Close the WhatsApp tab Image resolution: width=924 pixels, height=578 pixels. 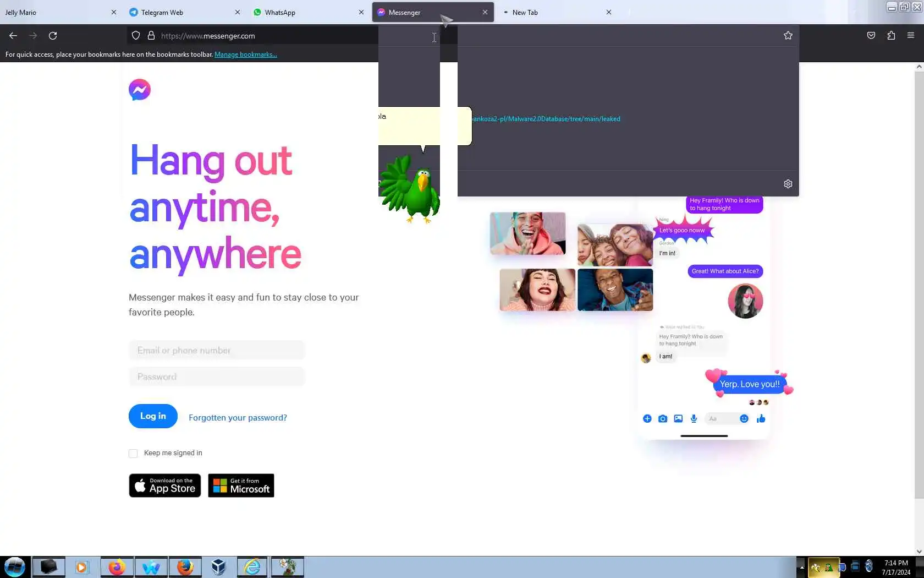(361, 12)
